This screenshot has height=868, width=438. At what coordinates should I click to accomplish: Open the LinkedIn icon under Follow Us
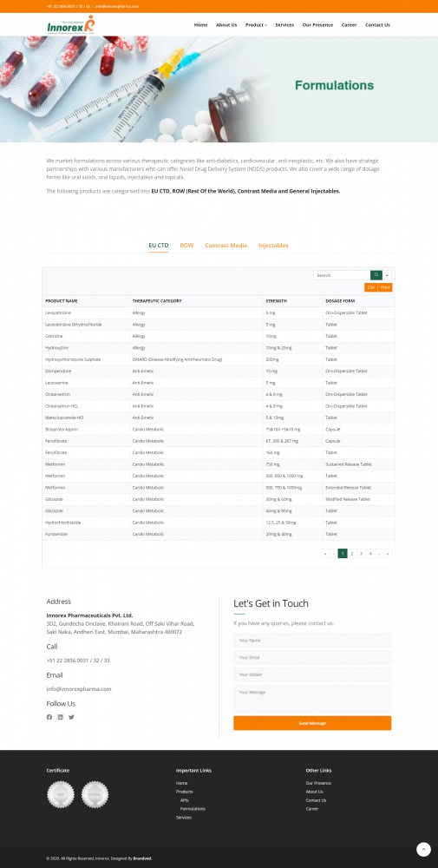pyautogui.click(x=61, y=717)
